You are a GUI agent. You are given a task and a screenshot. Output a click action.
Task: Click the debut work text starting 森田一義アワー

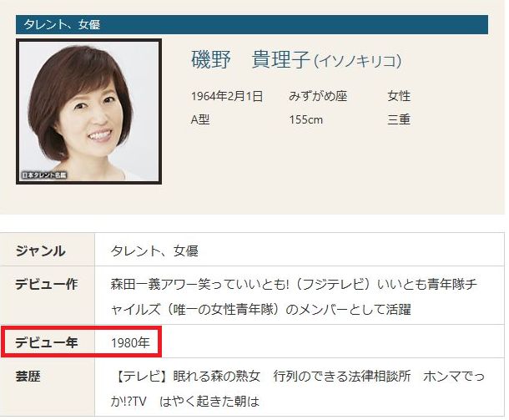tap(294, 296)
